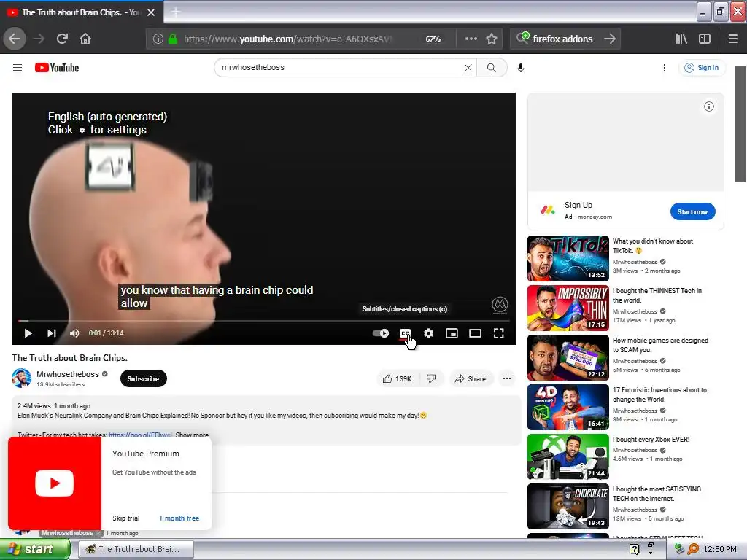Open Firefox home page

tap(85, 39)
